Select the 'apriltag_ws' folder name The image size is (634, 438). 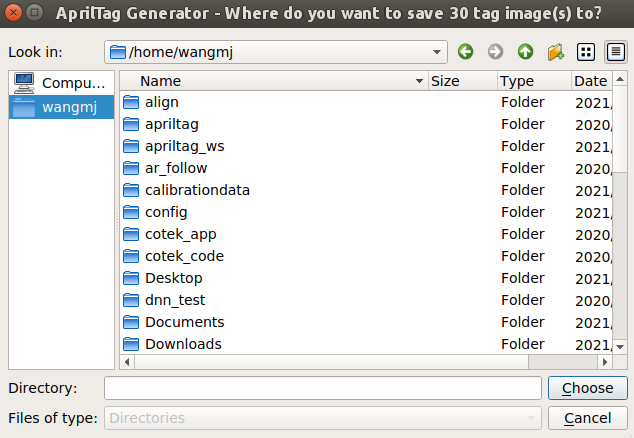[x=185, y=146]
